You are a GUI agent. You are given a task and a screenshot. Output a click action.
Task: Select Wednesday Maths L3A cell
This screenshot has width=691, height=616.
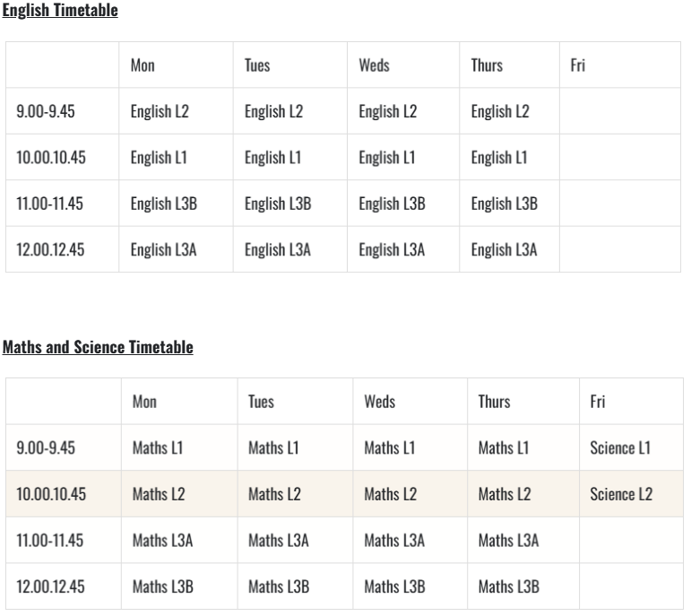click(x=393, y=540)
